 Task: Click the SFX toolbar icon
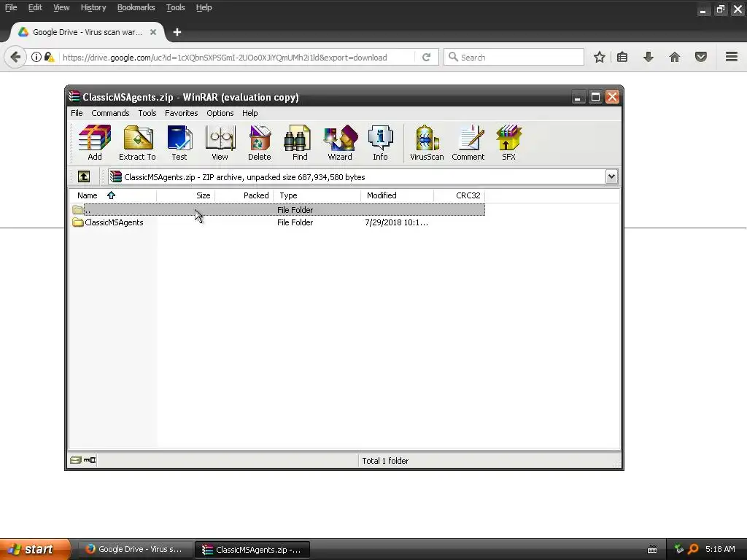click(508, 143)
